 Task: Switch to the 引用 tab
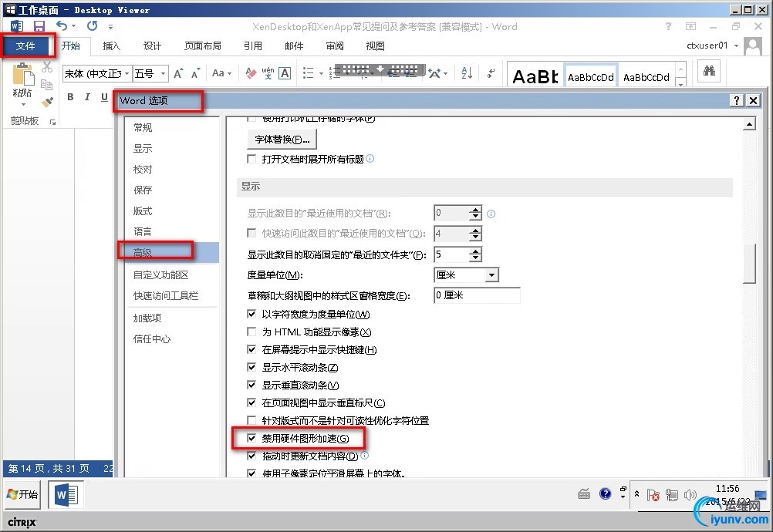[x=253, y=45]
